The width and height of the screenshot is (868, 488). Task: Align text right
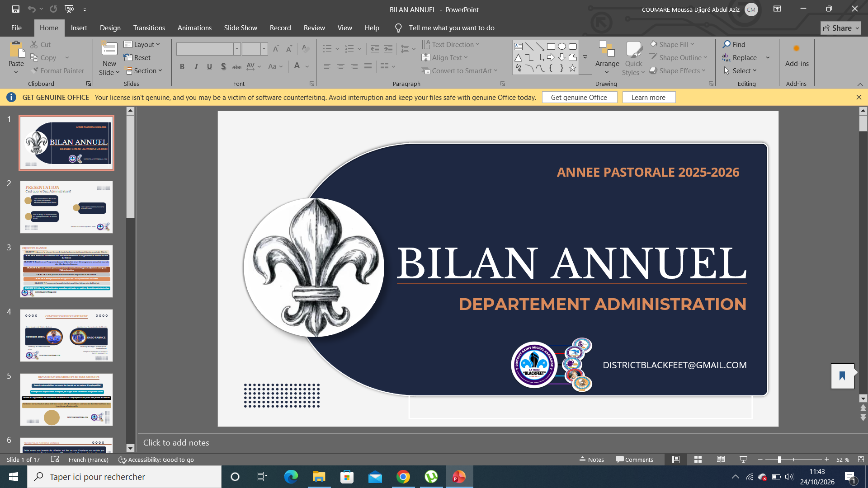354,66
